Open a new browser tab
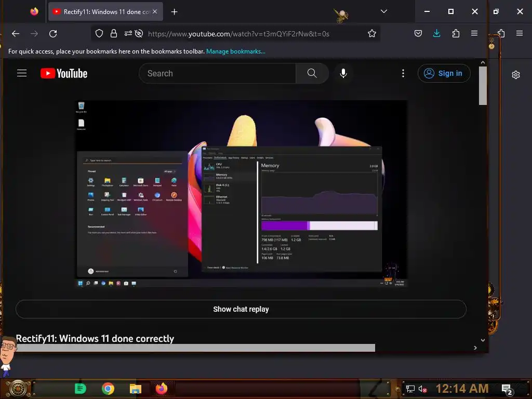 click(x=175, y=12)
